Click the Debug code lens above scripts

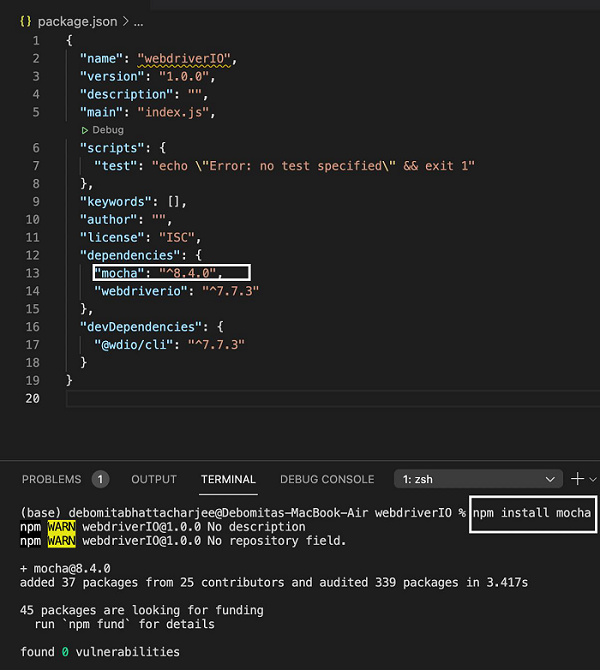(x=102, y=130)
